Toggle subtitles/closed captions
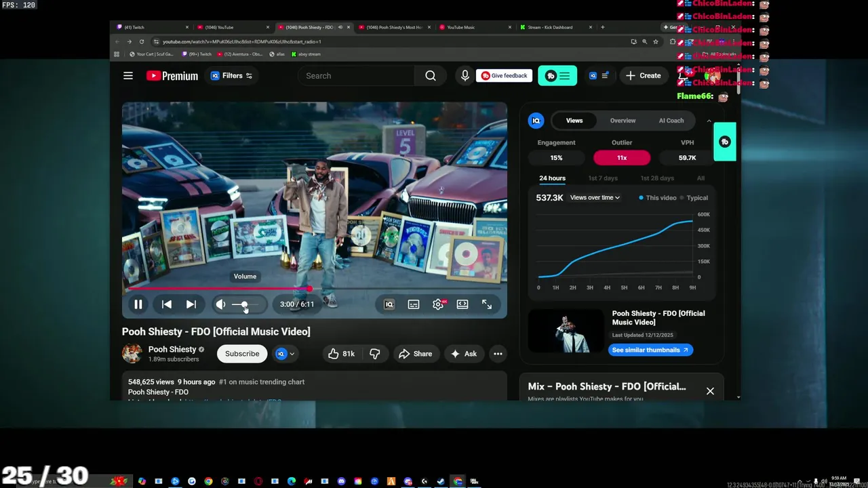This screenshot has height=488, width=868. point(414,304)
